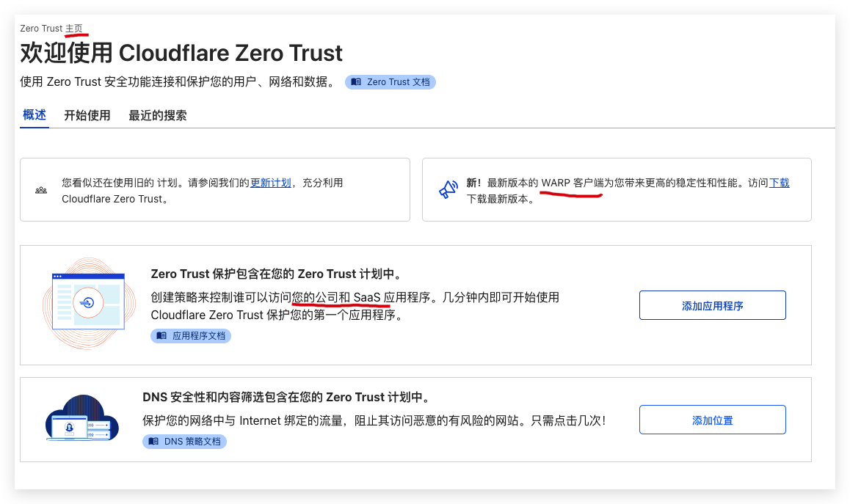Click the book icon in Zero Trust 文档 badge
Viewport: 850px width, 504px height.
pyautogui.click(x=355, y=82)
